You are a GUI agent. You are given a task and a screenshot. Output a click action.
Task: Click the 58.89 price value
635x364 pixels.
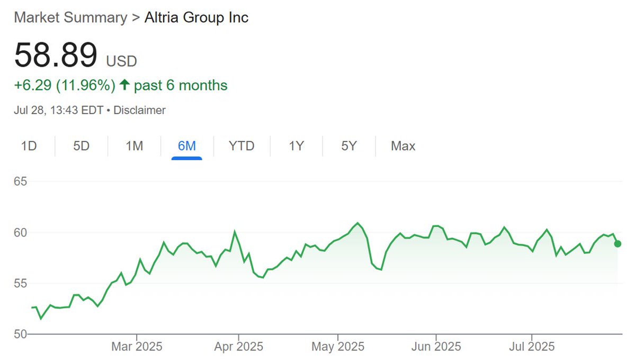56,55
